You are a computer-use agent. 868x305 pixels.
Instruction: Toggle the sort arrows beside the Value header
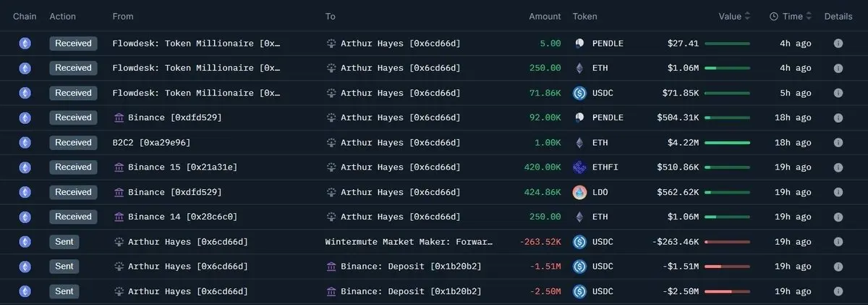point(747,16)
